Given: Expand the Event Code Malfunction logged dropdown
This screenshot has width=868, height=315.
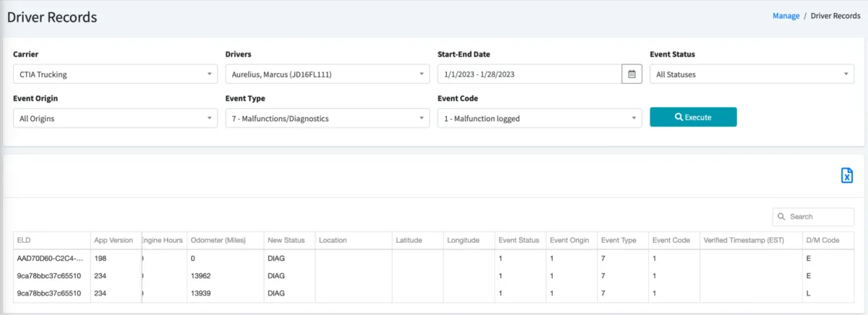Looking at the screenshot, I should pyautogui.click(x=540, y=118).
